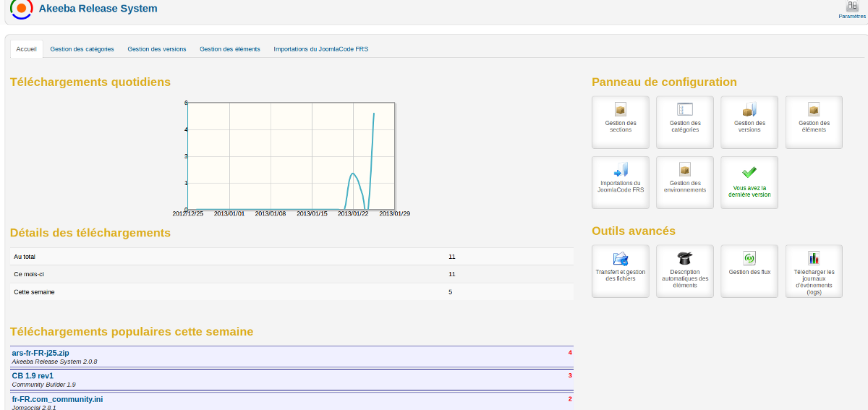
Task: Open Importations du JoomlaCode FRS tab
Action: coord(320,49)
